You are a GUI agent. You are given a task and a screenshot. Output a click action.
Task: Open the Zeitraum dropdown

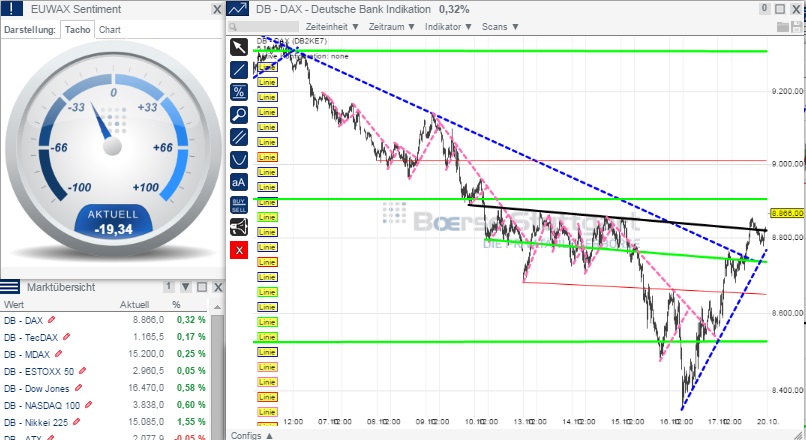click(x=391, y=27)
